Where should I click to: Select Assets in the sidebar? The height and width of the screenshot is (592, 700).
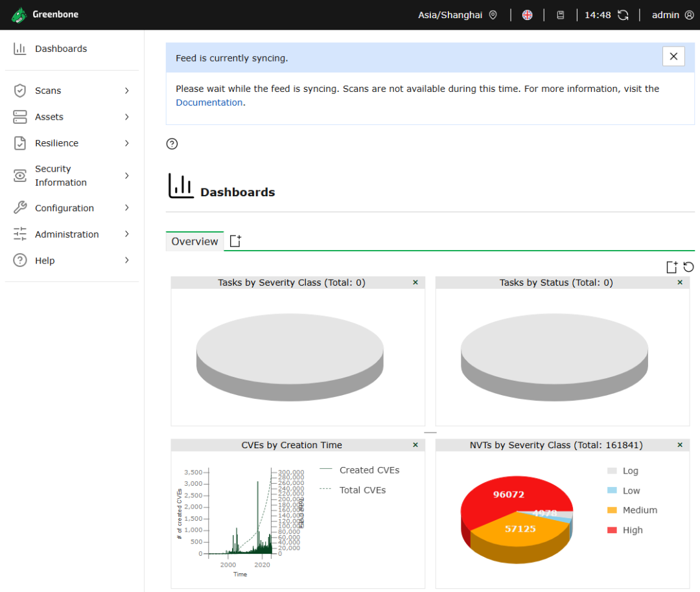pos(49,117)
